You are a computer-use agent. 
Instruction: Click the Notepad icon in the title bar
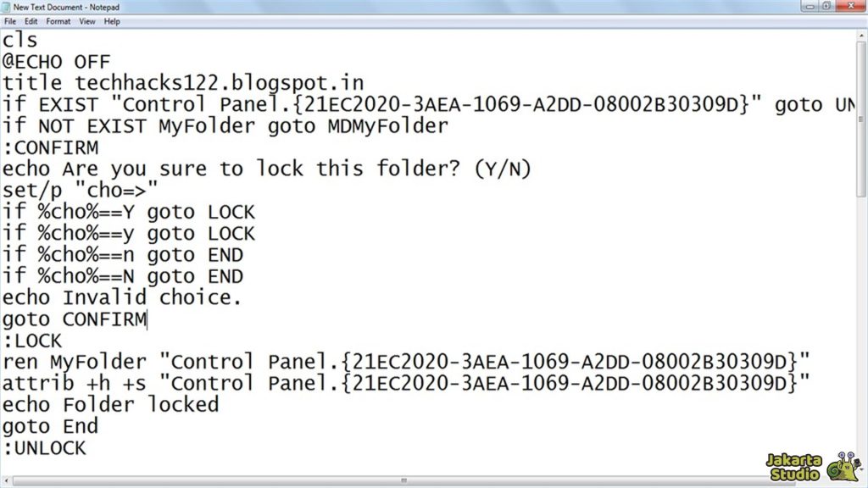7,7
